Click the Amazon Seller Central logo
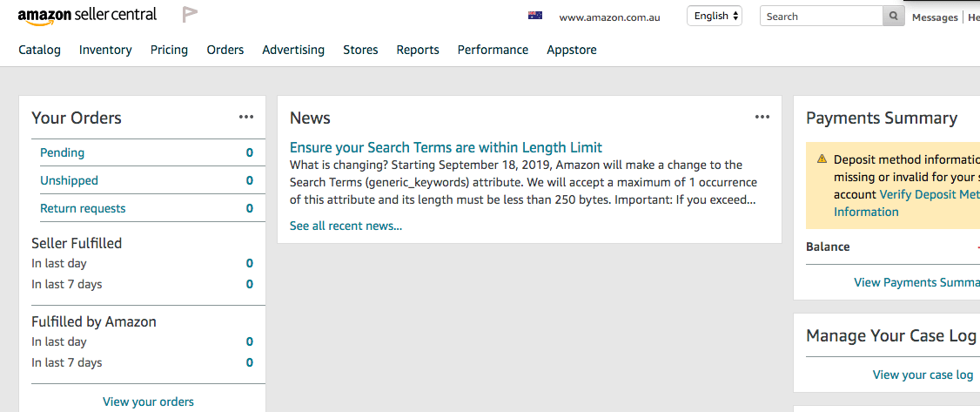Image resolution: width=980 pixels, height=412 pixels. coord(88,16)
